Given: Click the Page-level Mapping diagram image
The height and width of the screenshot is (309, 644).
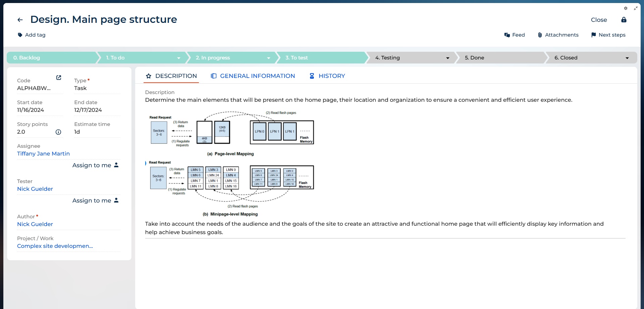Looking at the screenshot, I should pos(231,134).
